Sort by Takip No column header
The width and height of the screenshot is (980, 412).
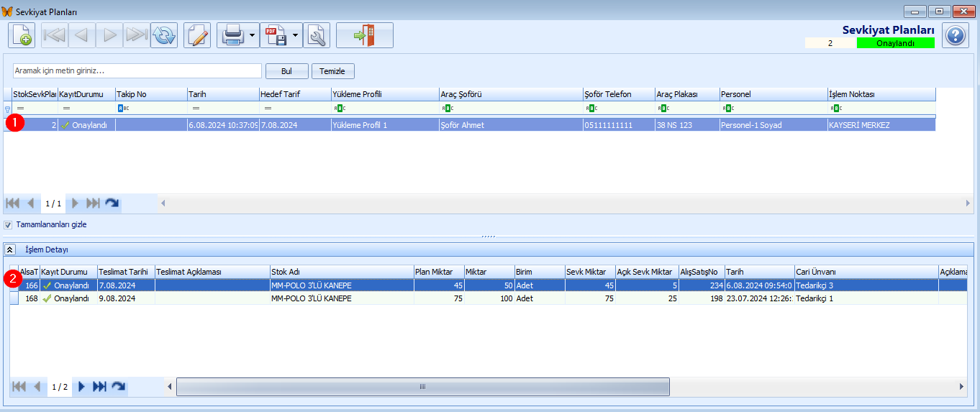click(151, 94)
